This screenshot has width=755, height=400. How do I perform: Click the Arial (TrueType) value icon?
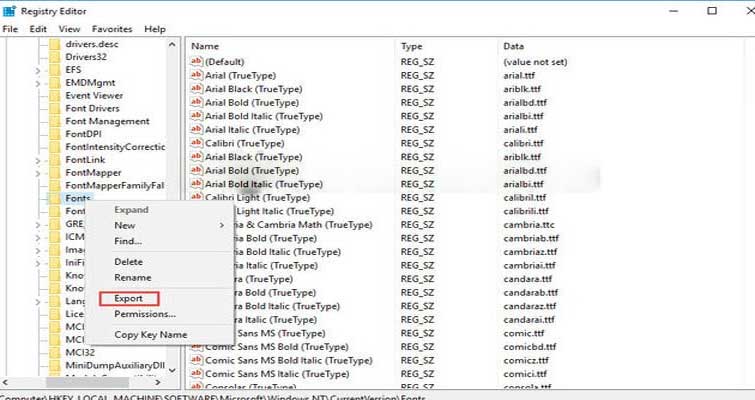click(x=196, y=75)
